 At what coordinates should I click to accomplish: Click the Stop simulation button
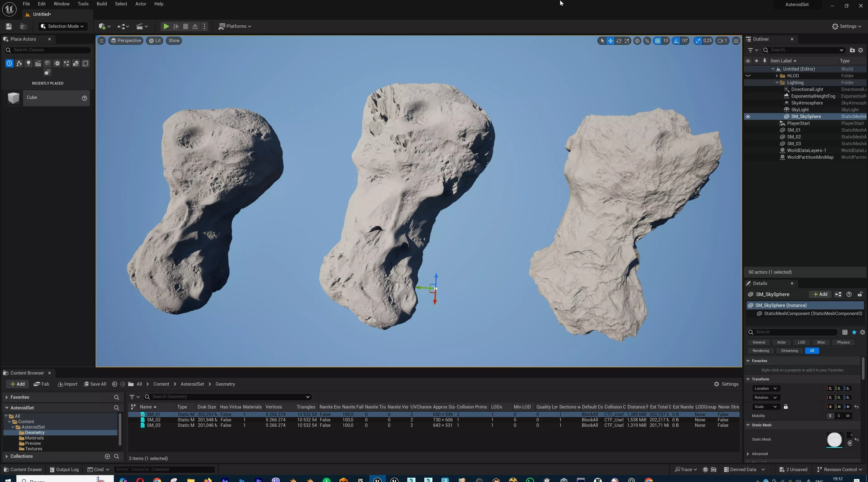[185, 26]
